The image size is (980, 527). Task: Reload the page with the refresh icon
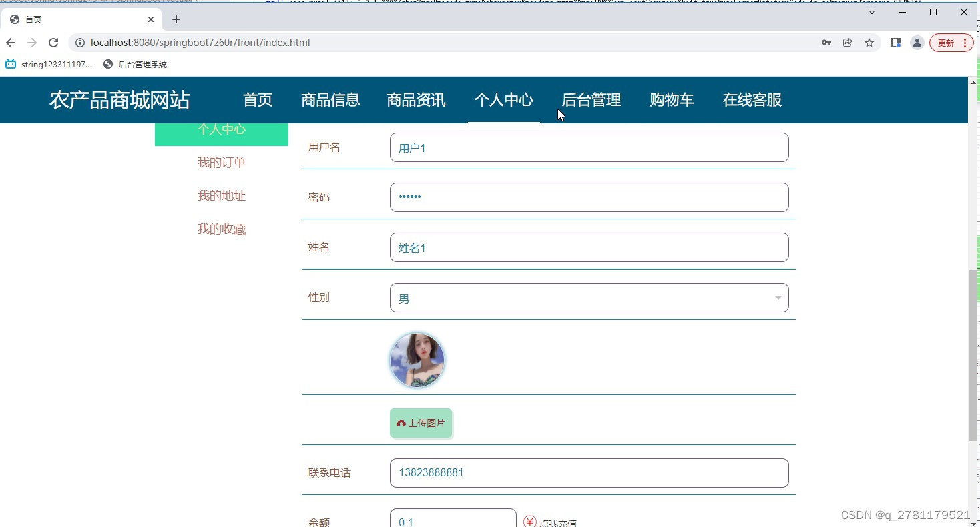click(53, 43)
